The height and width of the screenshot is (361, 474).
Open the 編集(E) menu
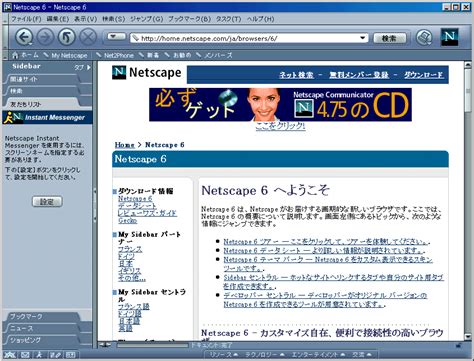[58, 19]
